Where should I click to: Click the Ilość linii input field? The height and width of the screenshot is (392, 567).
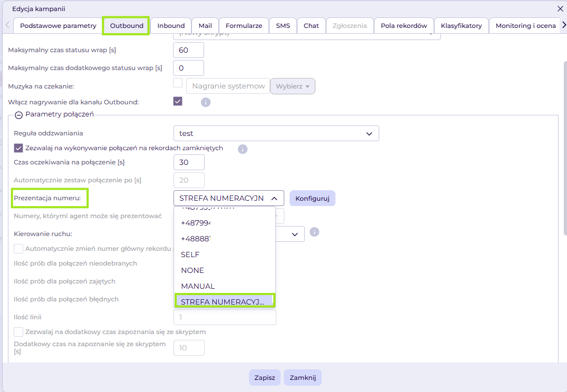pos(225,317)
